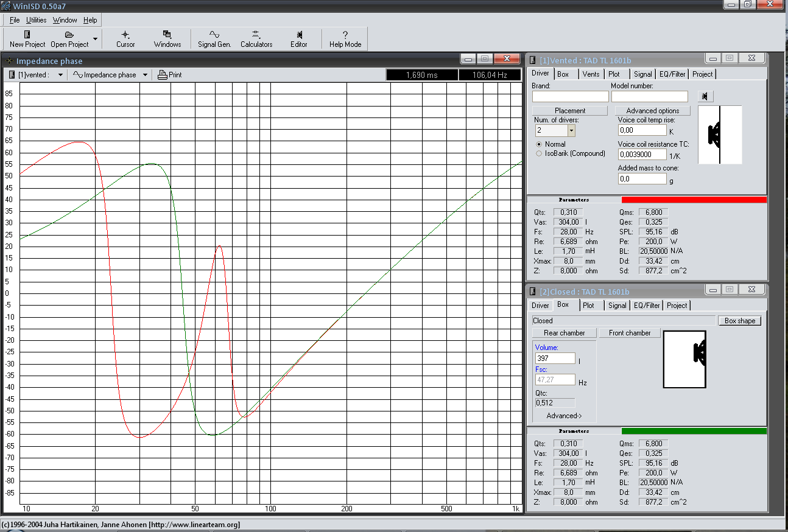The image size is (788, 532).
Task: Expand the Num. of drivers dropdown
Action: [571, 130]
